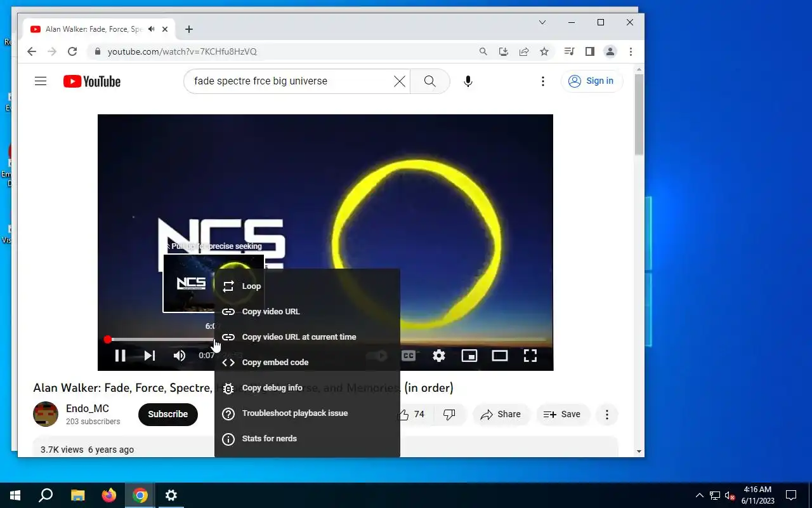Image resolution: width=812 pixels, height=508 pixels.
Task: Go to YouTube home via logo
Action: (92, 81)
